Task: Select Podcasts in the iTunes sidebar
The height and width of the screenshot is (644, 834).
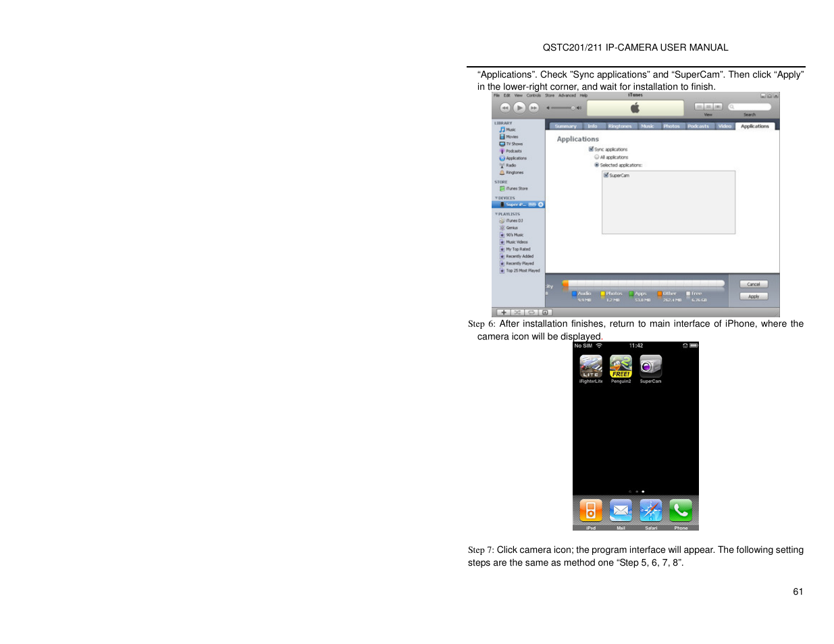Action: [511, 151]
